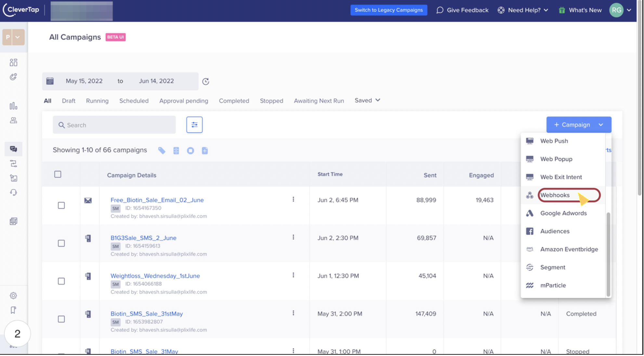Switch to the Completed tab
Viewport: 644px width, 356px height.
click(234, 101)
